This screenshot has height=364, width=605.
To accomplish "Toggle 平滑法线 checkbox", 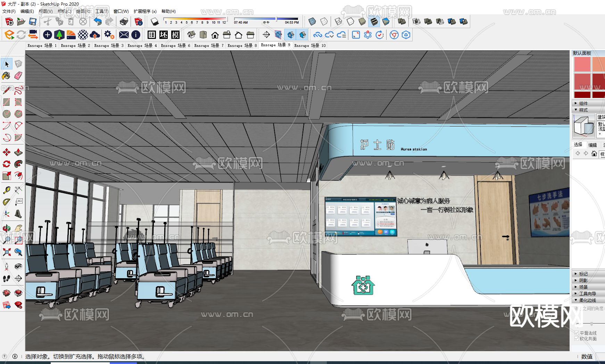I will click(x=577, y=333).
